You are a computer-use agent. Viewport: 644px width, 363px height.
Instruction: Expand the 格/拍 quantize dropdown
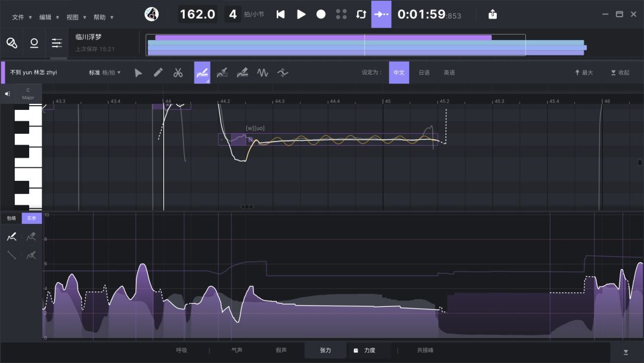(x=112, y=73)
